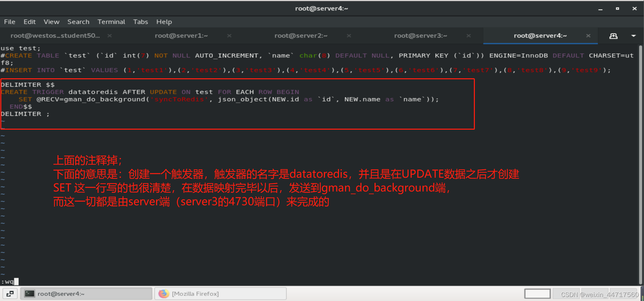
Task: Click the 'use test;' line
Action: point(20,48)
